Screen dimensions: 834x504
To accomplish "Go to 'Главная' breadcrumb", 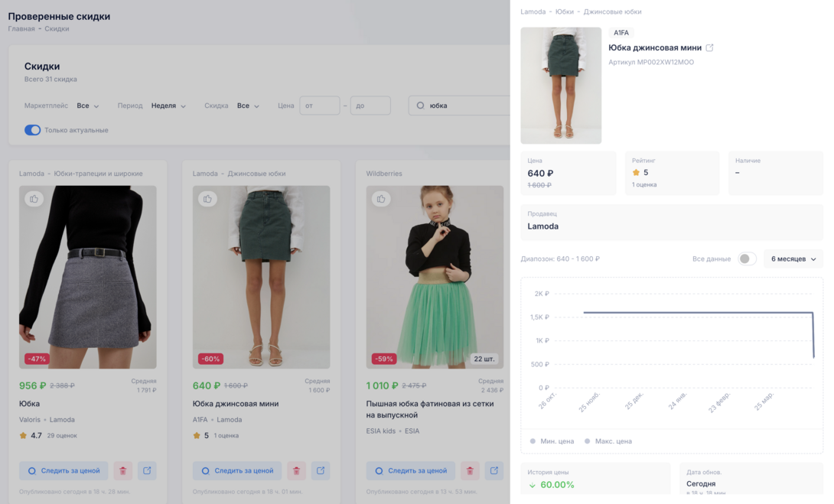I will (x=21, y=29).
